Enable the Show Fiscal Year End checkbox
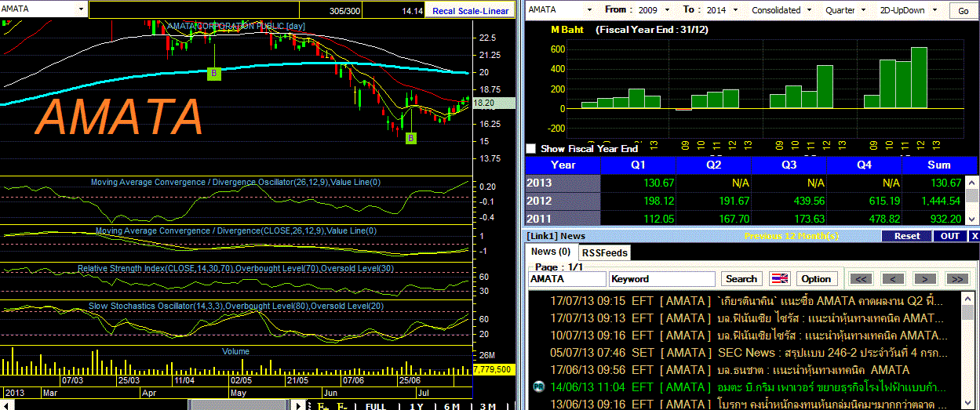The width and height of the screenshot is (980, 410). point(531,148)
